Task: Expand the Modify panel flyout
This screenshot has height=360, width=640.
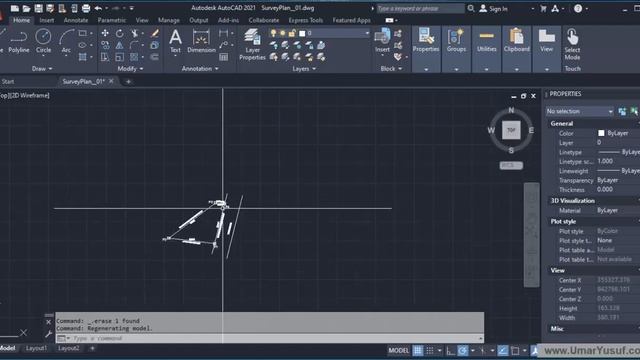Action: pos(130,69)
